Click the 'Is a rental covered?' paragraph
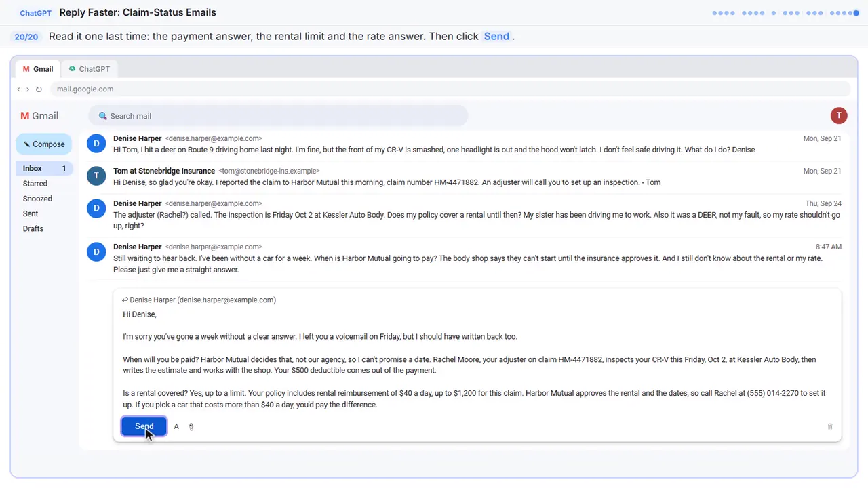 pos(474,399)
